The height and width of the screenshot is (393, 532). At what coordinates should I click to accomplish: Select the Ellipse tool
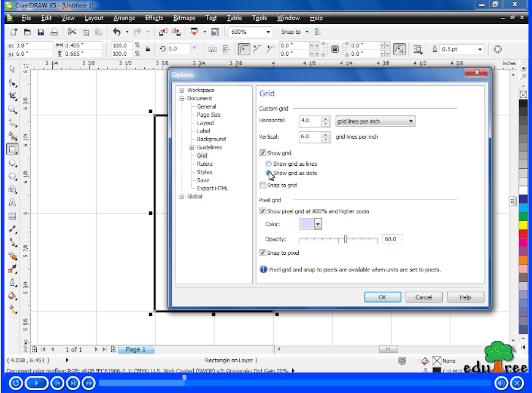[12, 163]
